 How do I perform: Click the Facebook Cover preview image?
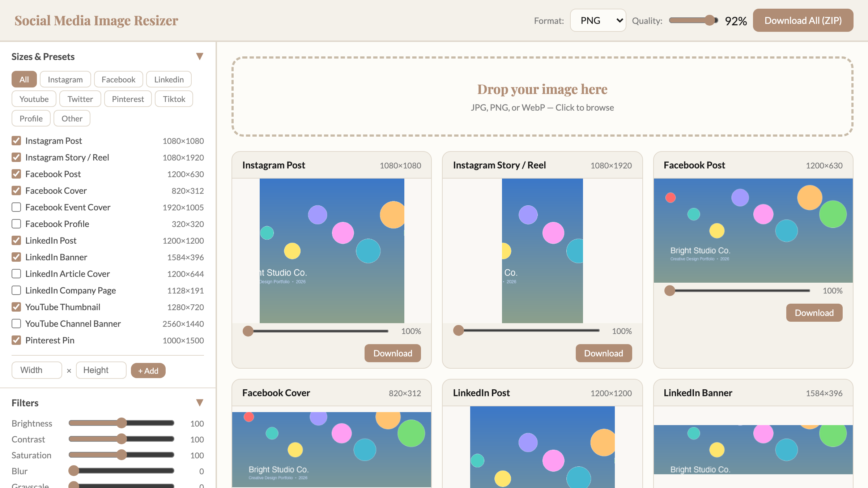point(332,450)
